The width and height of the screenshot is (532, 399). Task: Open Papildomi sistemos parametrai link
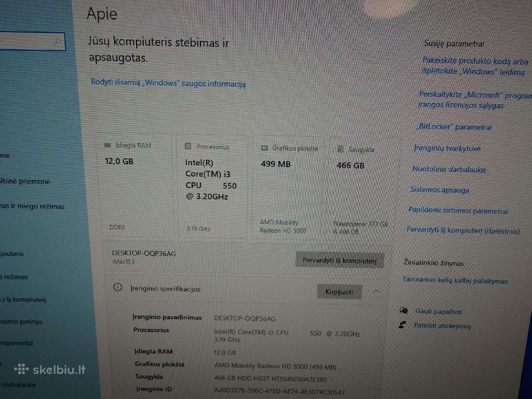coord(458,211)
